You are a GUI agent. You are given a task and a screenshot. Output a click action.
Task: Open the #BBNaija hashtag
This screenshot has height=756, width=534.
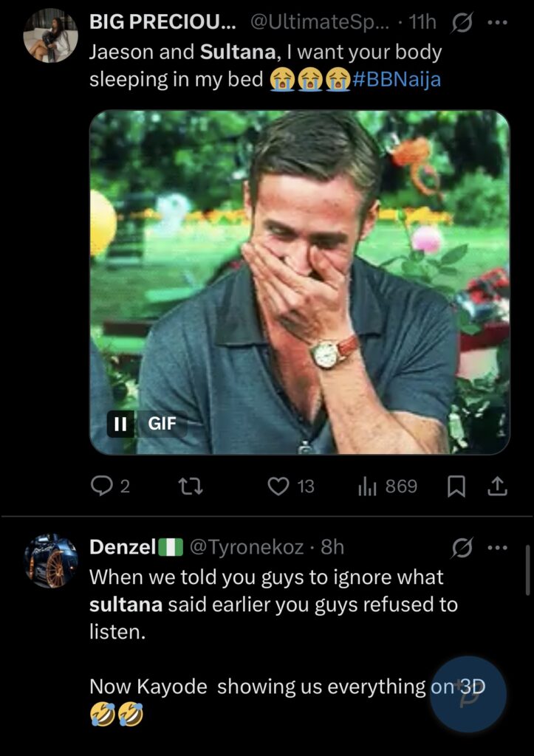coord(397,79)
